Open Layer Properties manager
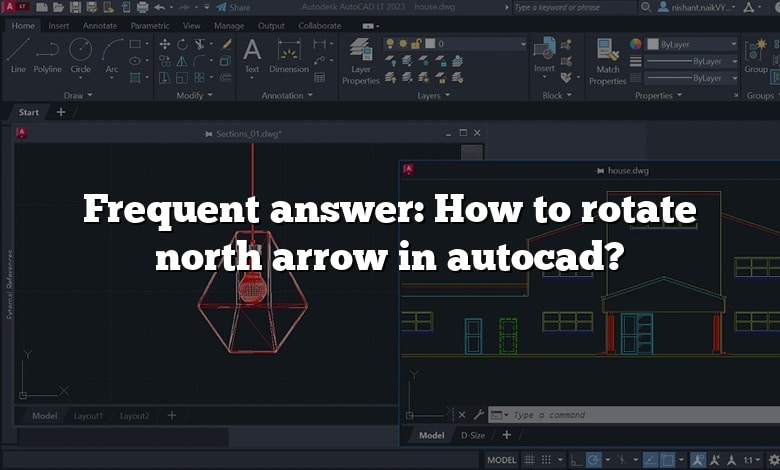 point(360,59)
